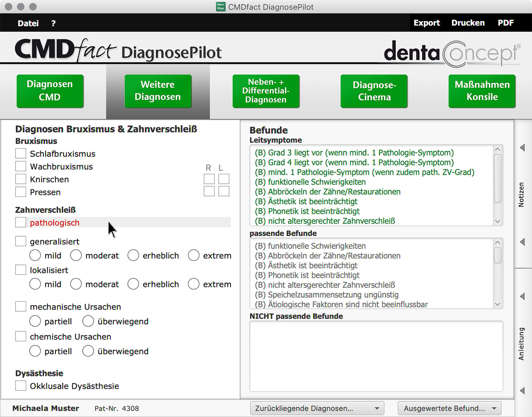Click the CMDfact DiagnosePilot title bar icon
The height and width of the screenshot is (417, 532).
pos(221,7)
